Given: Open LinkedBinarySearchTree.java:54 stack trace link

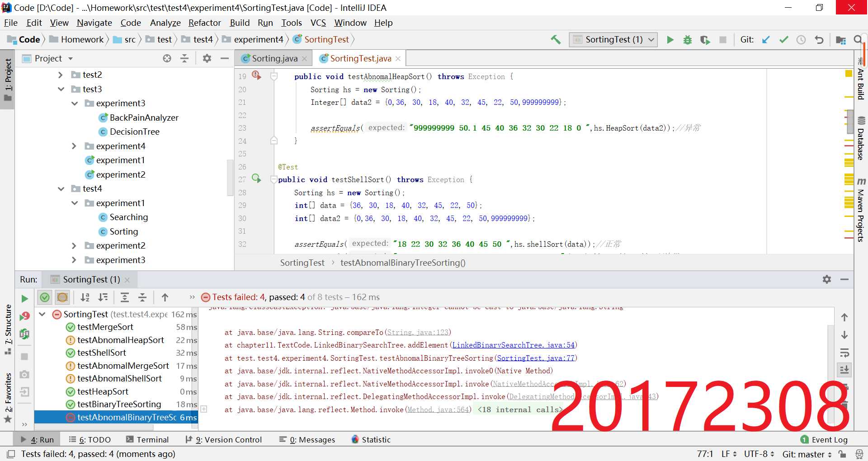Looking at the screenshot, I should coord(513,345).
